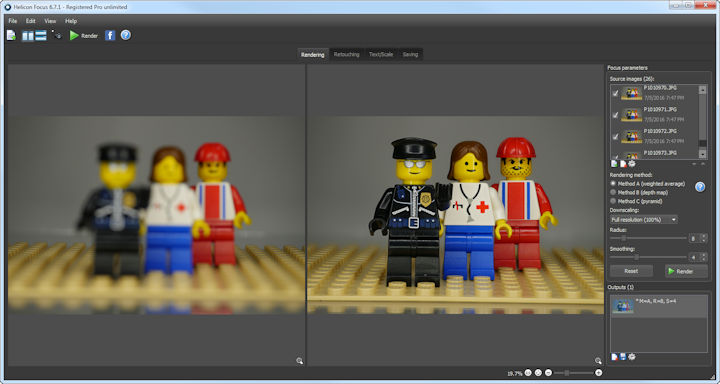Click the Helicon Focus title bar app icon
The height and width of the screenshot is (384, 720).
[x=7, y=7]
